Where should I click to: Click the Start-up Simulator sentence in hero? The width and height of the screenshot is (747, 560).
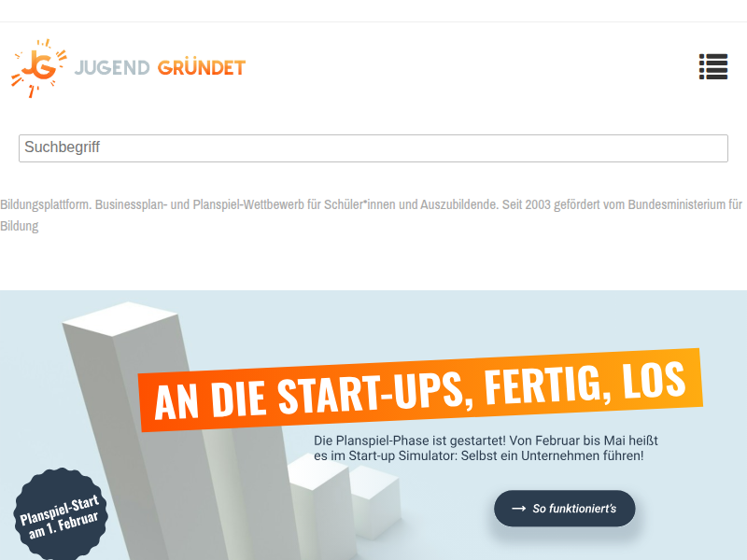[x=478, y=455]
